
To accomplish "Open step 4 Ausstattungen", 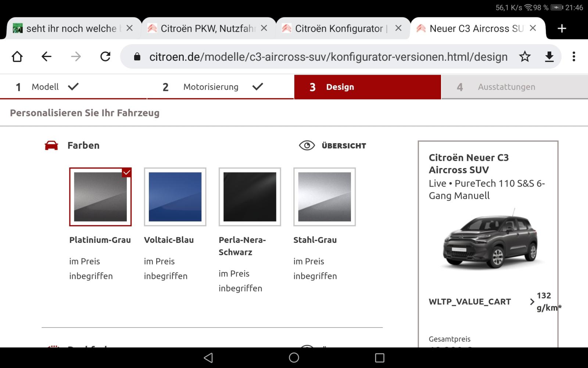I will 514,87.
